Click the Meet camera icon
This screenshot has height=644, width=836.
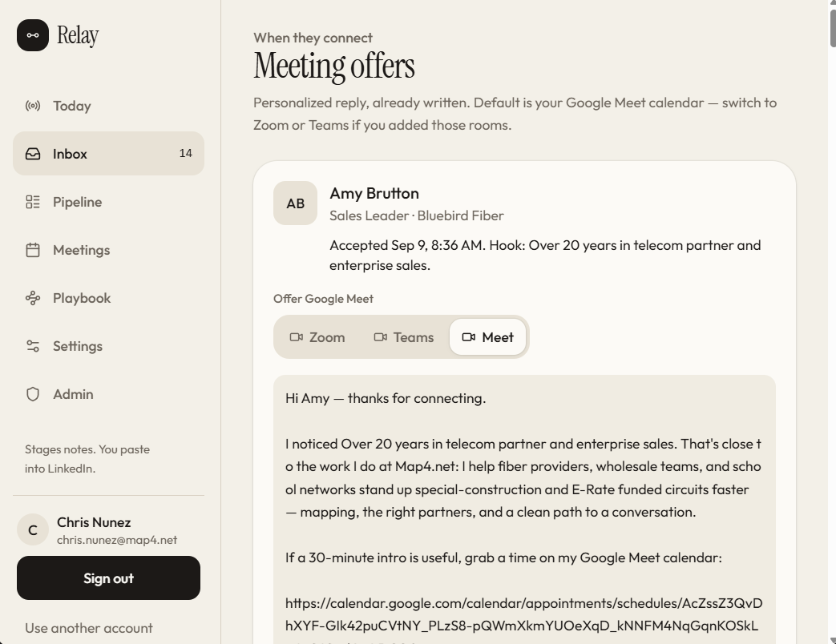(469, 337)
